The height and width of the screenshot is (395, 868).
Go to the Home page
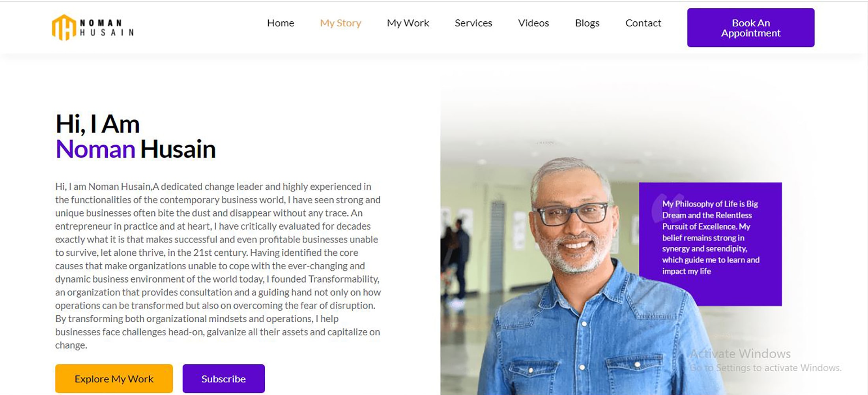coord(281,23)
